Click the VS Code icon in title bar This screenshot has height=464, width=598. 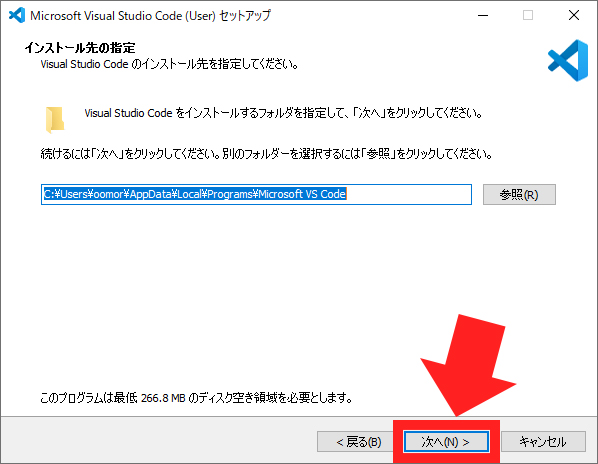click(17, 15)
